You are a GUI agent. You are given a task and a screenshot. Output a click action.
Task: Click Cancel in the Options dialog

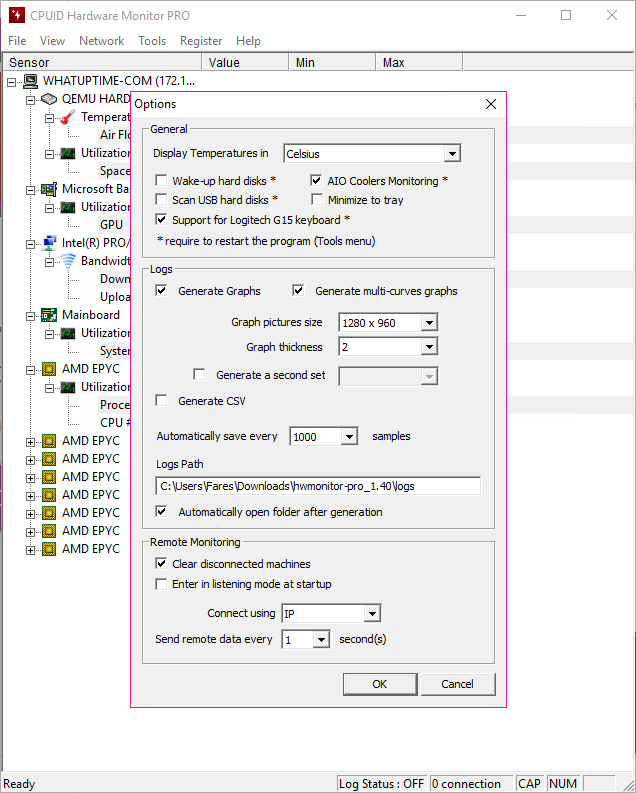[x=458, y=684]
